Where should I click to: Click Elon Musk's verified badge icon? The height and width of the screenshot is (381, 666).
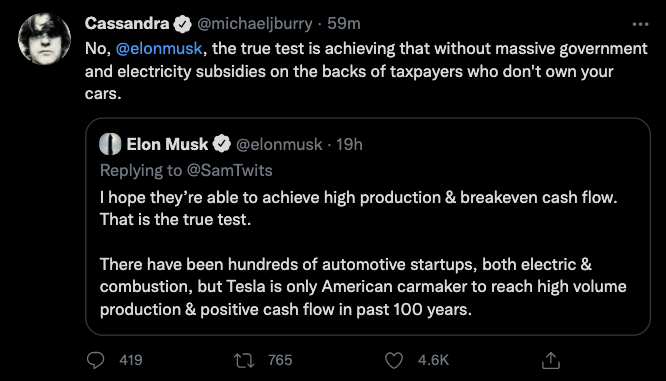coord(221,144)
